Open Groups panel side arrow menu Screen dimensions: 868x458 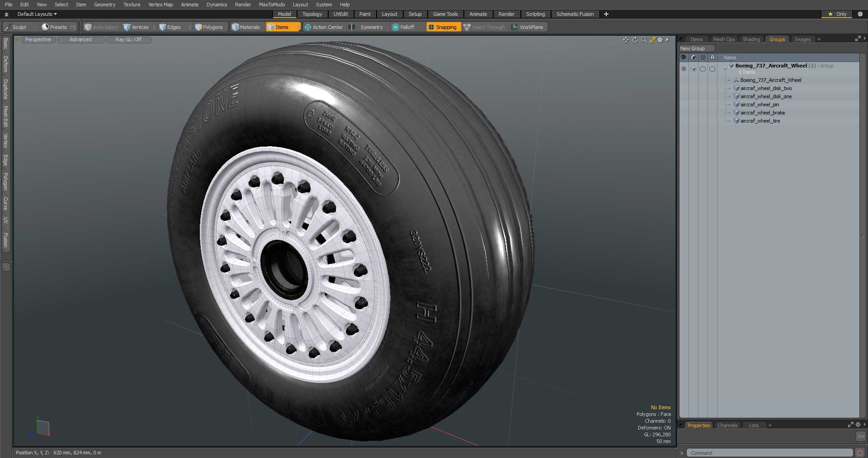864,39
